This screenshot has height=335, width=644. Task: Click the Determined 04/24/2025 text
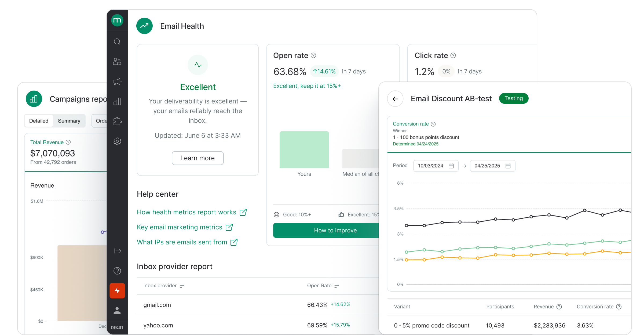click(416, 144)
